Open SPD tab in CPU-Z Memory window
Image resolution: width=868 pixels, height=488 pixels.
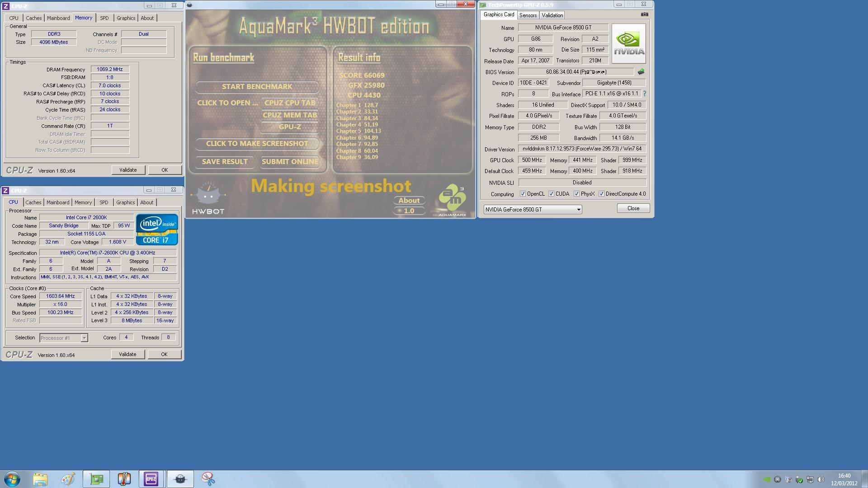104,18
